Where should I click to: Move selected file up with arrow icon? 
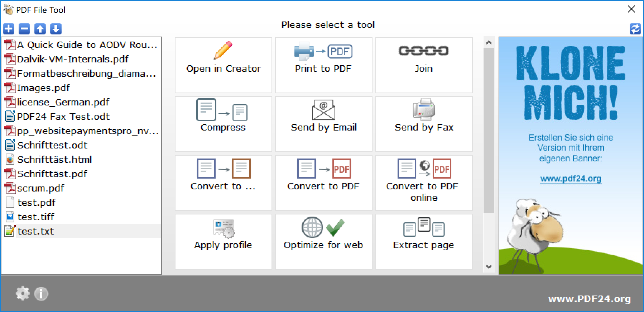pos(40,29)
